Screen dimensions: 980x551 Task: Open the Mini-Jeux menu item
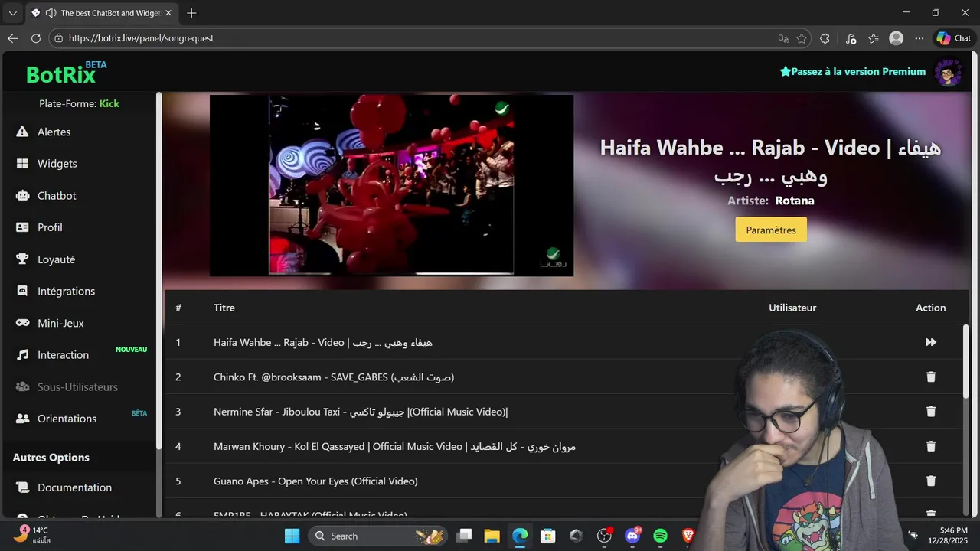tap(60, 323)
